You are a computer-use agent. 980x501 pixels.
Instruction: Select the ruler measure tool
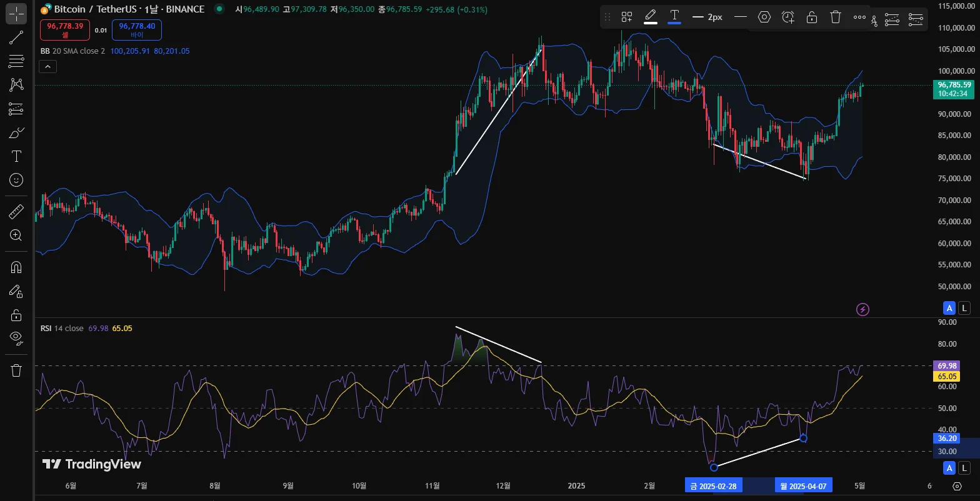pyautogui.click(x=16, y=212)
